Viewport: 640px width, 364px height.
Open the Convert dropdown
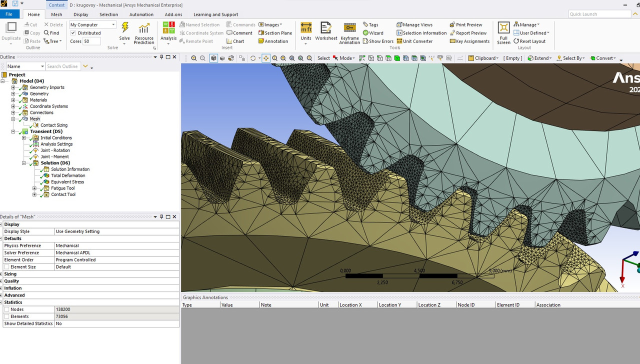(x=603, y=58)
